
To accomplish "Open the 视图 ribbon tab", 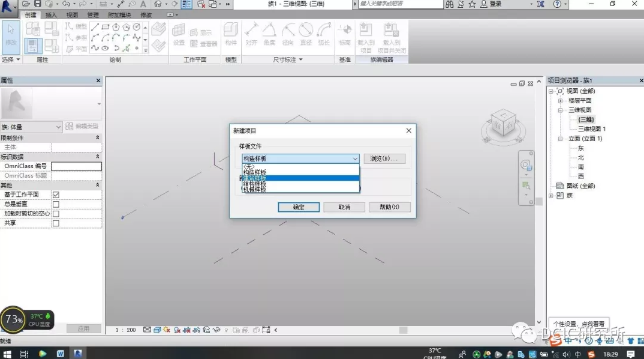I will click(72, 14).
